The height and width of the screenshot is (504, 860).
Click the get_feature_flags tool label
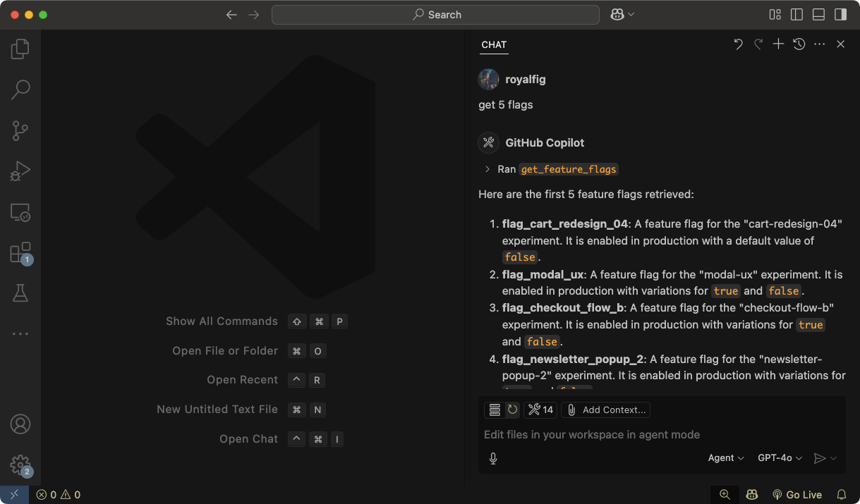pos(569,169)
